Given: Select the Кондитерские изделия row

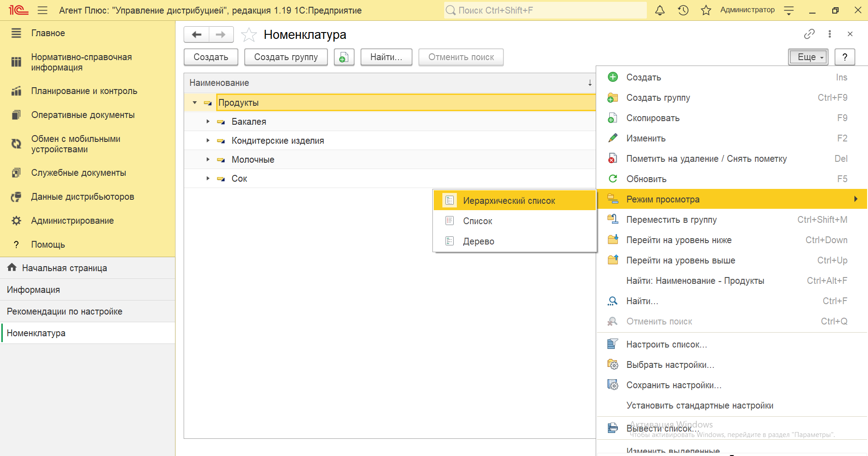Looking at the screenshot, I should pyautogui.click(x=389, y=141).
